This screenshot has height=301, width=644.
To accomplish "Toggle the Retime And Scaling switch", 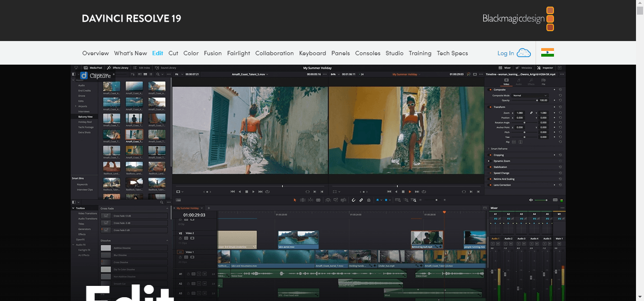I will click(490, 179).
